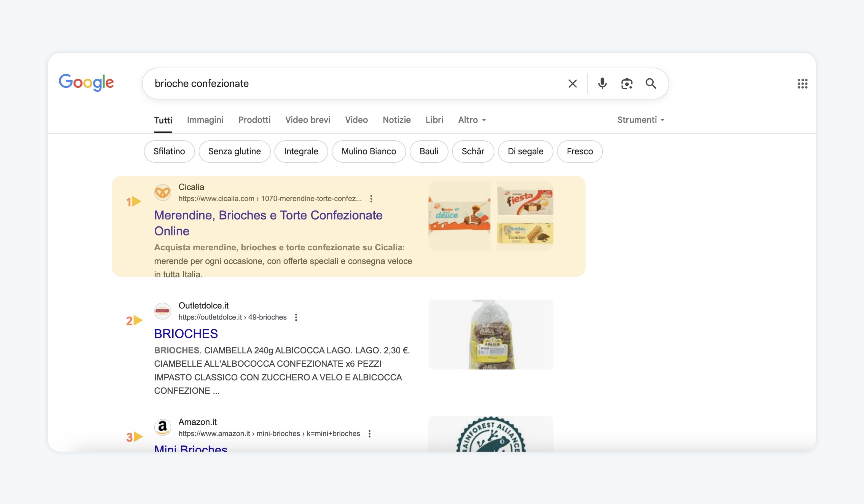Apply the Schär filter chip
864x504 pixels.
(x=473, y=152)
